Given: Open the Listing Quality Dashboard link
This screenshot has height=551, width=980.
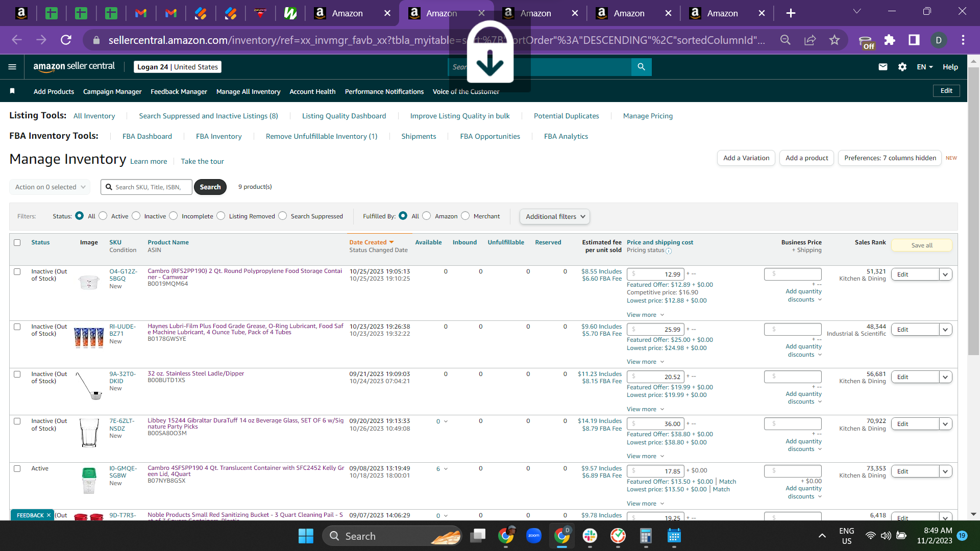Looking at the screenshot, I should (x=344, y=116).
